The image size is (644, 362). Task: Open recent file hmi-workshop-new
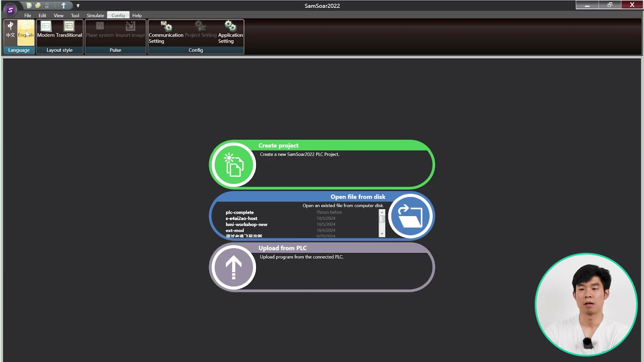click(247, 225)
